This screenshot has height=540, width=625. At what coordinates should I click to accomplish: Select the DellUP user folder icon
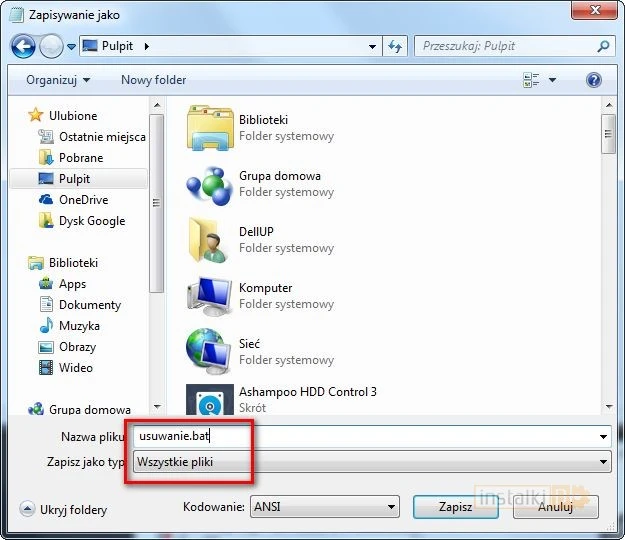pos(209,240)
